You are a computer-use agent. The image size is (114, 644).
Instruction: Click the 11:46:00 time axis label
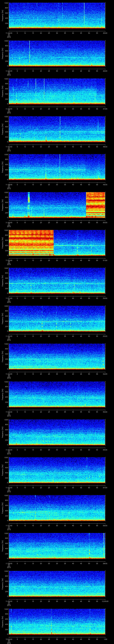[x=9, y=109]
